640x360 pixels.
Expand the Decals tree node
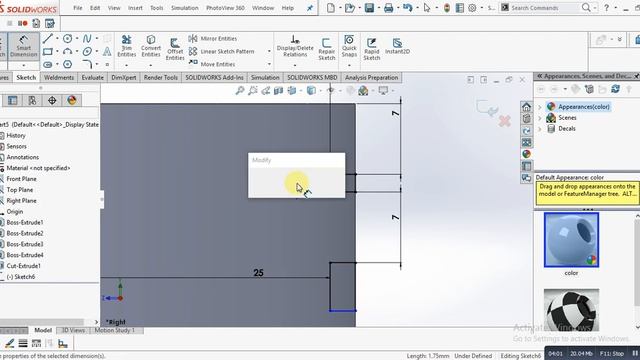click(x=540, y=129)
